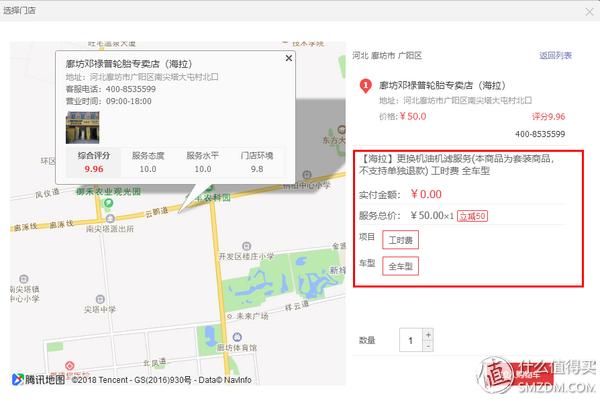Increase quantity with the plus stepper
Image resolution: width=600 pixels, height=399 pixels.
428,334
